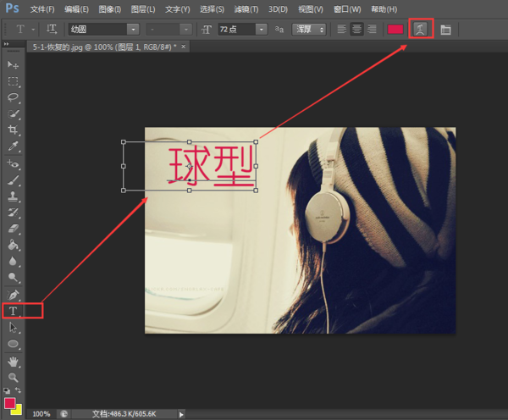508x420 pixels.
Task: Select the Pen tool
Action: coord(13,295)
